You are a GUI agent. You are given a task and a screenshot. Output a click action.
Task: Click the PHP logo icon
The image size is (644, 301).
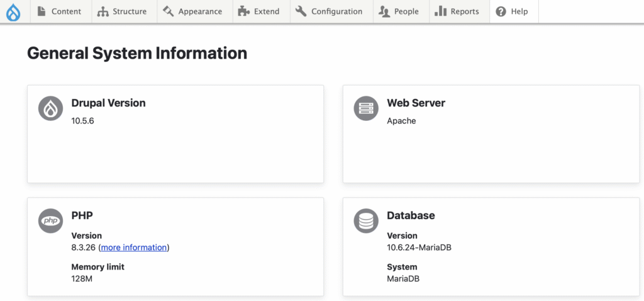pos(50,221)
